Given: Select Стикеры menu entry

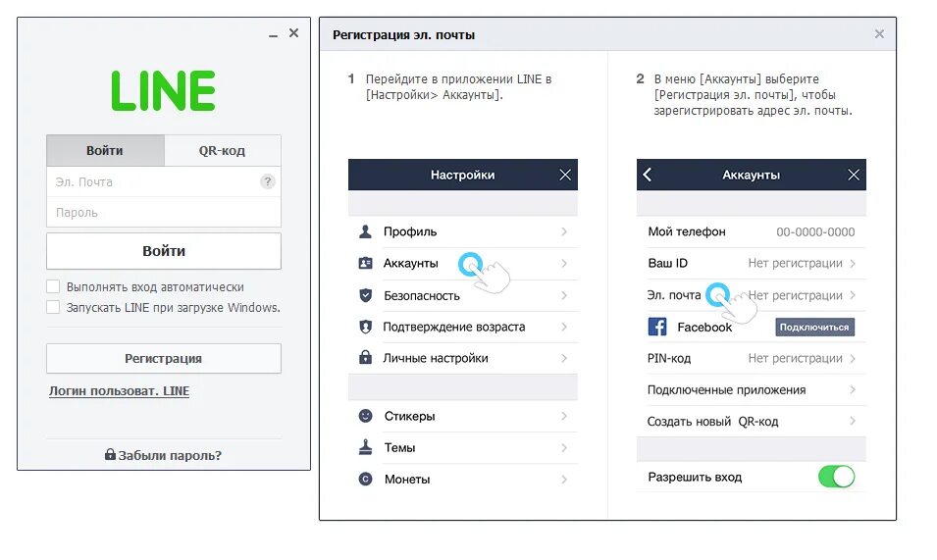Looking at the screenshot, I should [463, 416].
